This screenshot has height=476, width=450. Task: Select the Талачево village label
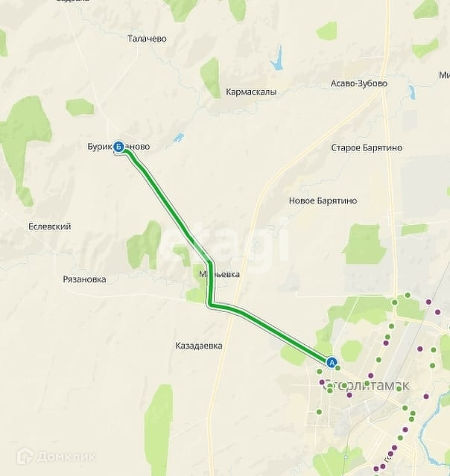coord(147,39)
